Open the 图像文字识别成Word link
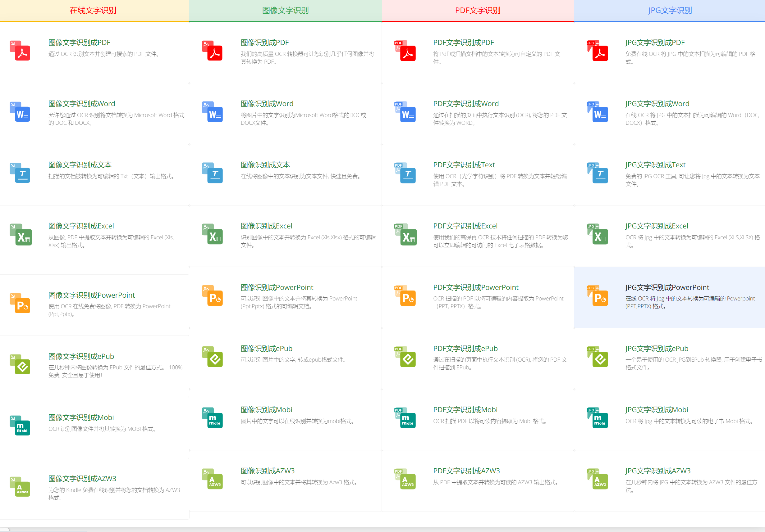This screenshot has height=532, width=765. pos(82,104)
